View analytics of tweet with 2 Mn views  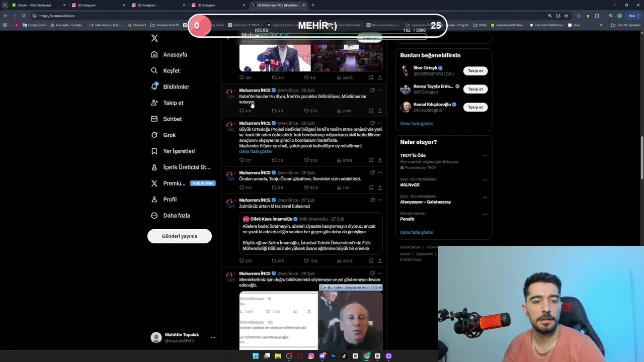pos(344,111)
